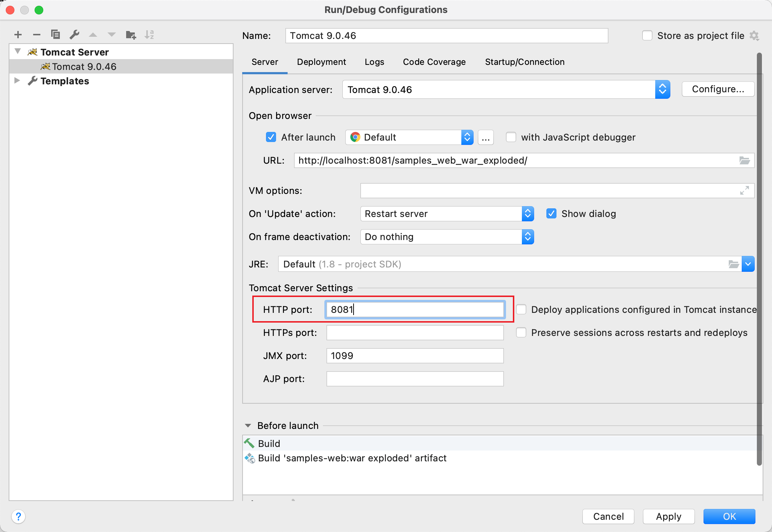Viewport: 772px width, 532px height.
Task: Click the expand icon in VM options field
Action: 744,190
